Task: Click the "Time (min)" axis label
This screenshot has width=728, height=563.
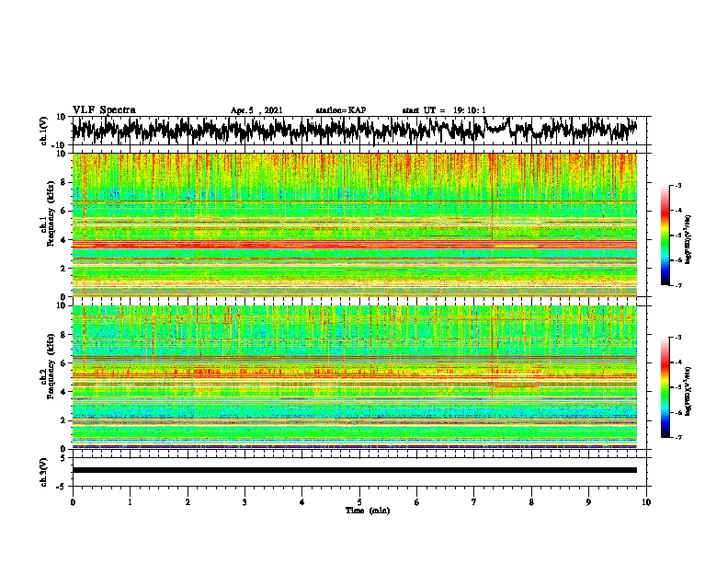Action: coord(368,511)
